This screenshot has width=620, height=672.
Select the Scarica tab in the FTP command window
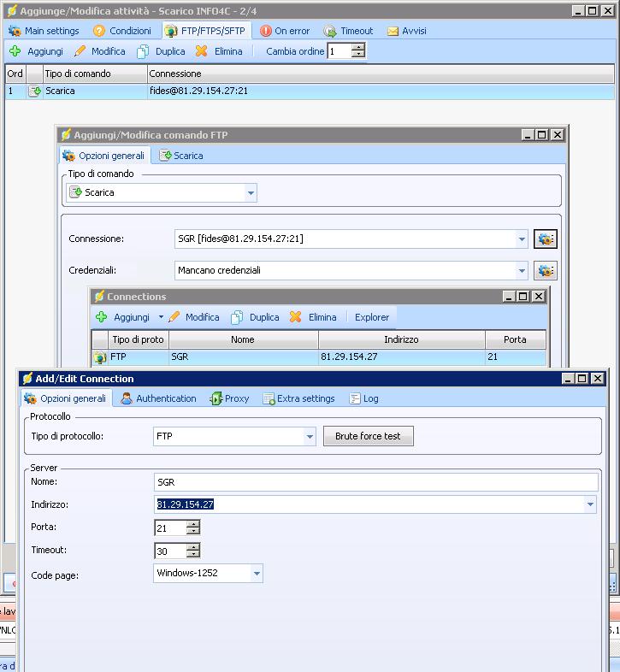(x=180, y=156)
